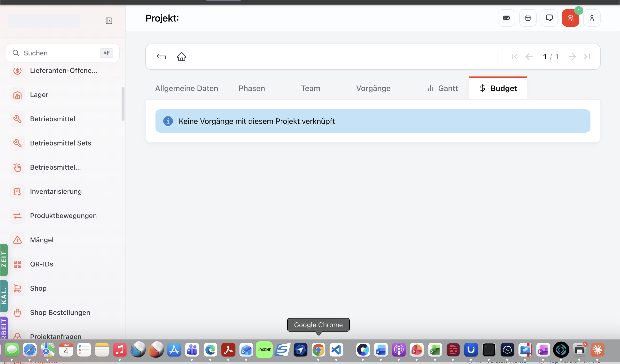Click the info icon in the blue notice
Screen dimensions: 620x364
(168, 121)
